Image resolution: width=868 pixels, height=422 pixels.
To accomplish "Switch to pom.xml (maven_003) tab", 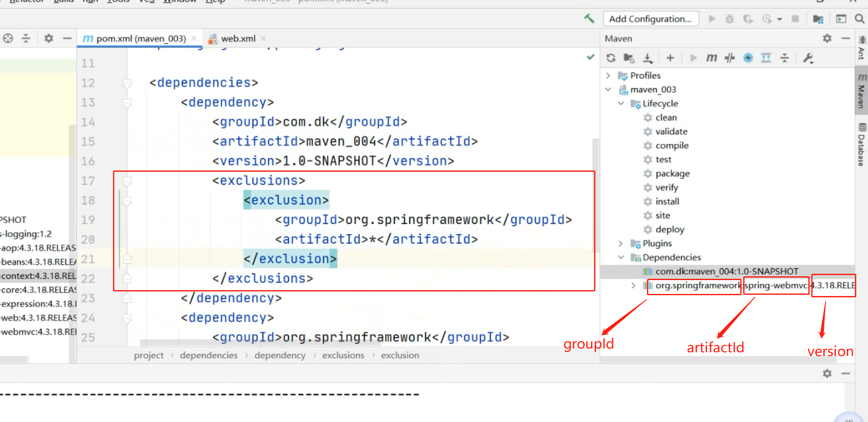I will click(x=140, y=39).
